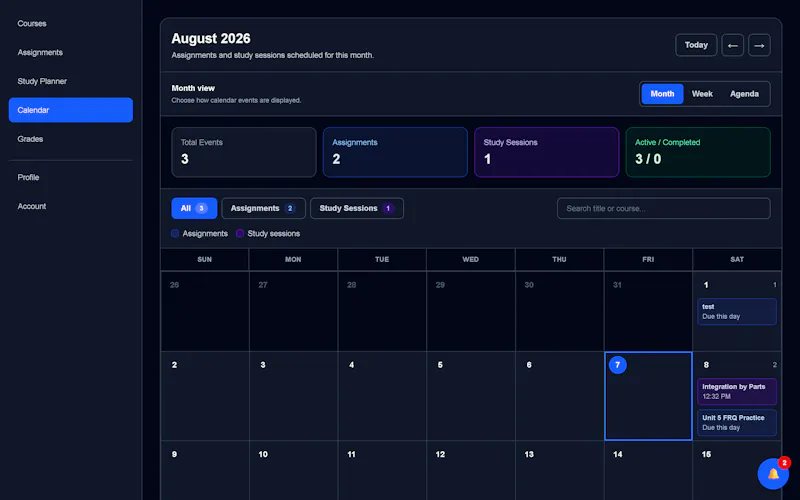Screen dimensions: 800x500
Task: Open the Unit 5 FRQ Practice assignment
Action: pyautogui.click(x=737, y=422)
